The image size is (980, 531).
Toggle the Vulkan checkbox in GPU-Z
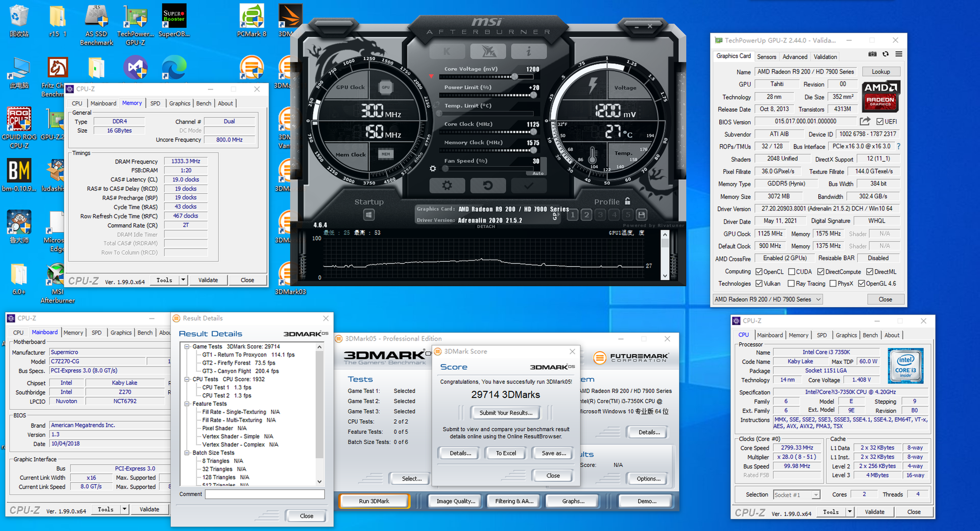pos(759,283)
